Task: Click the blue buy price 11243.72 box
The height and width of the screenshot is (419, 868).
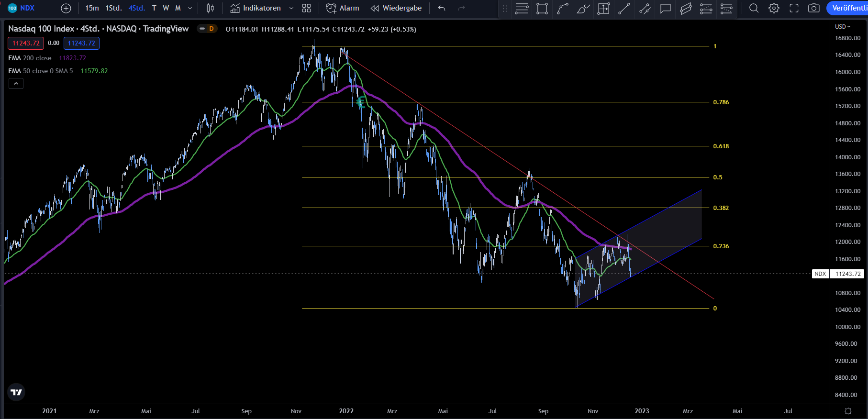Action: coord(81,43)
